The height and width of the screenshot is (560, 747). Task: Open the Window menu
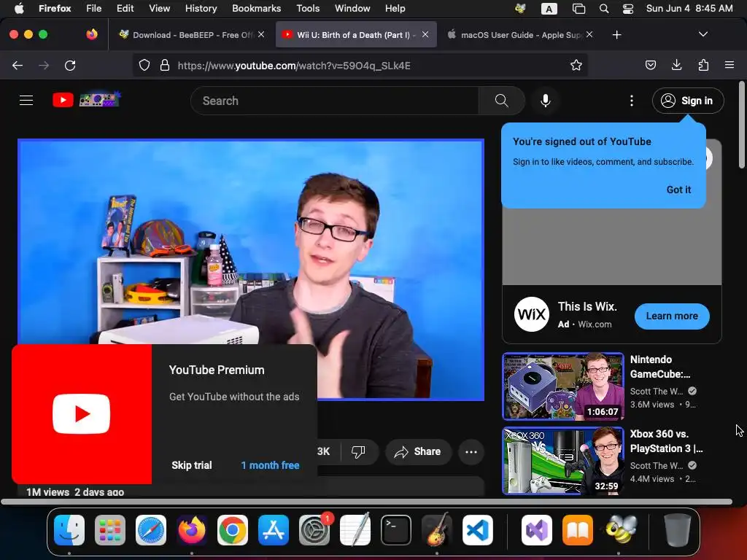pyautogui.click(x=352, y=8)
